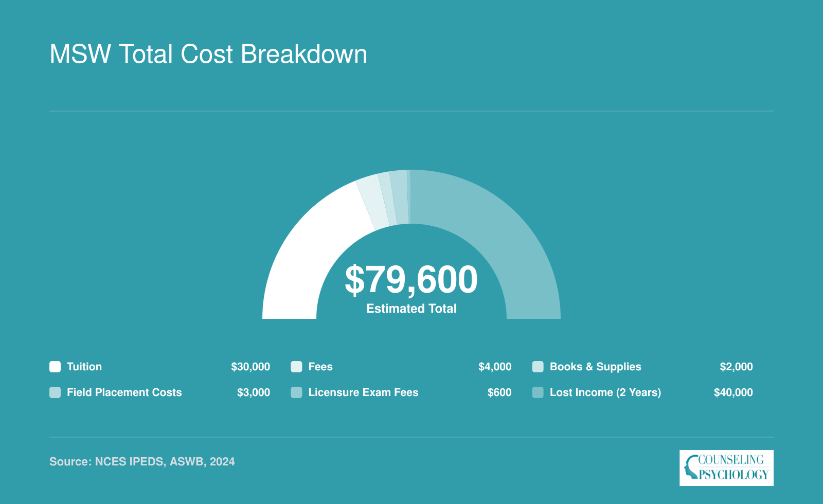Click the 'Tuition' legend label

point(84,367)
